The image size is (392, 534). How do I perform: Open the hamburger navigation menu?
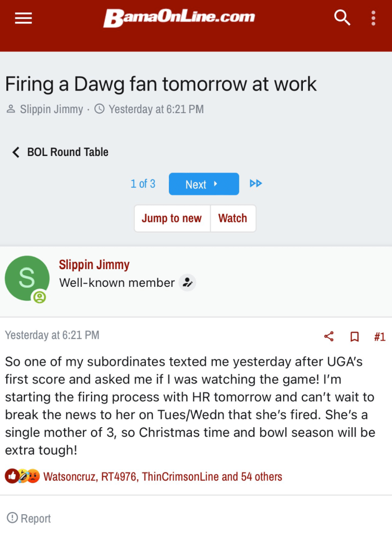(x=23, y=18)
